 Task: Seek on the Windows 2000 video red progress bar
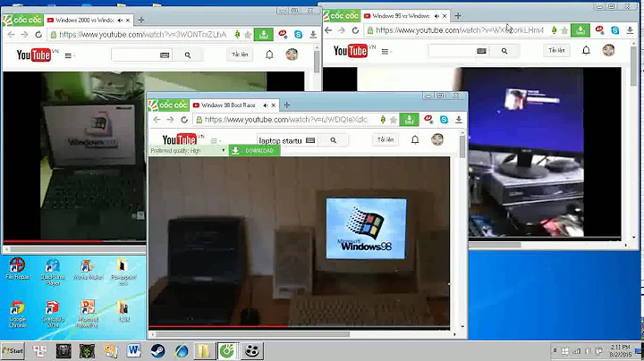54,241
